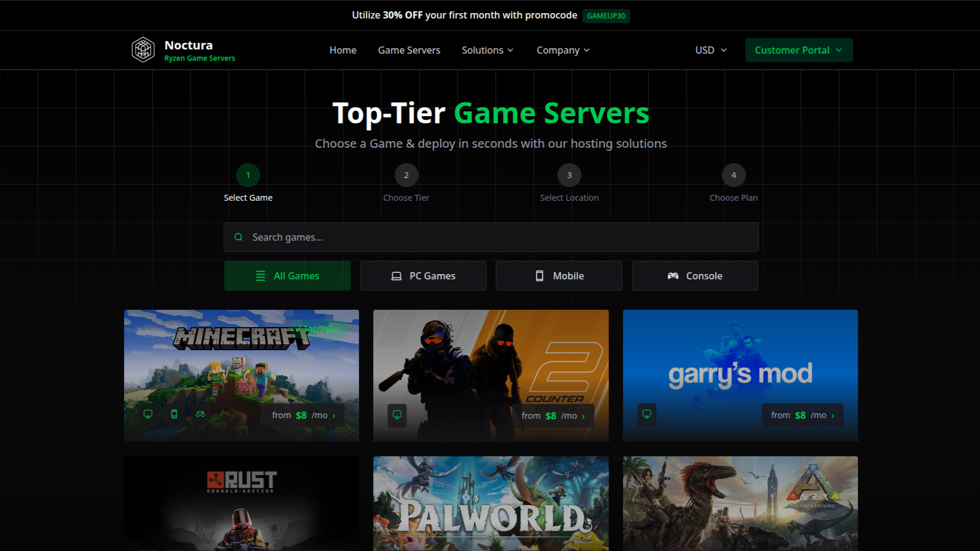
Task: Click the monitor icon on Counter-Strike 2 card
Action: [397, 415]
